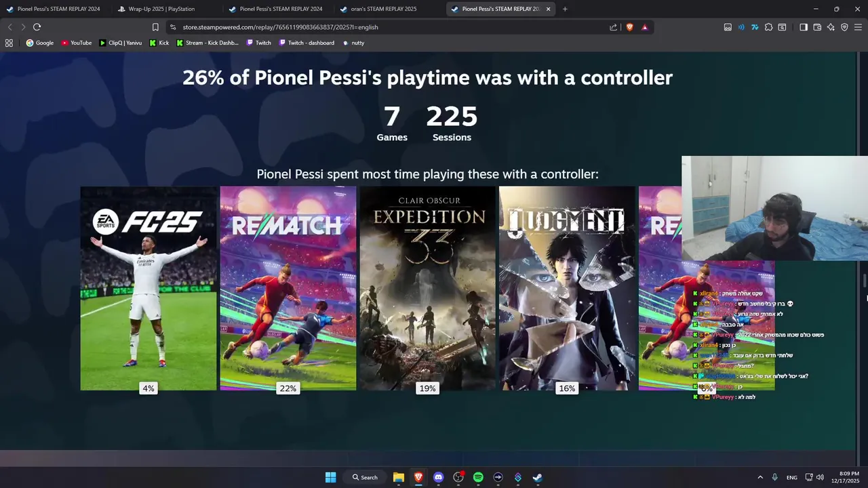Open Stream - Kick Dashboard bookmark
Screen dimensions: 868x488
click(208, 43)
